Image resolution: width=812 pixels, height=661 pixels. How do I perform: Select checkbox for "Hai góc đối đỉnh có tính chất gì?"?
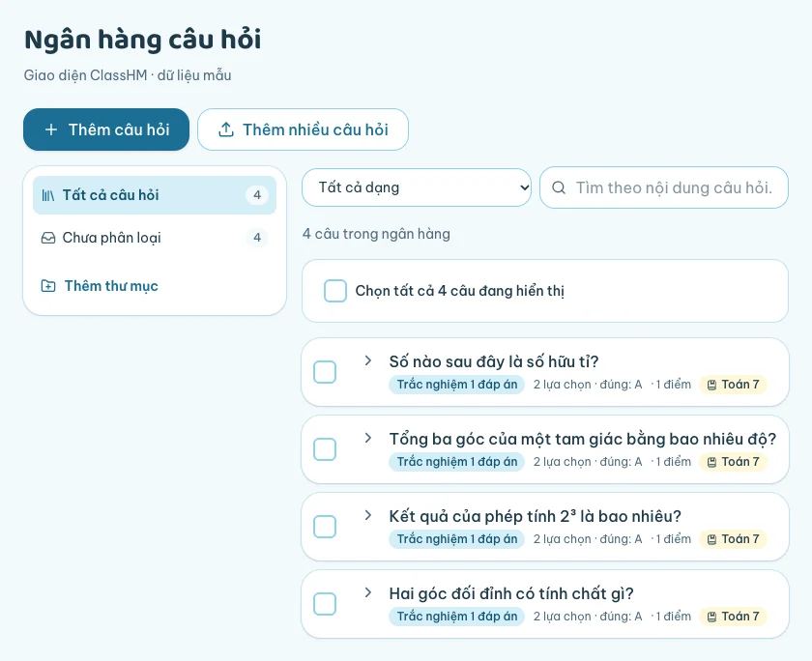[x=325, y=604]
